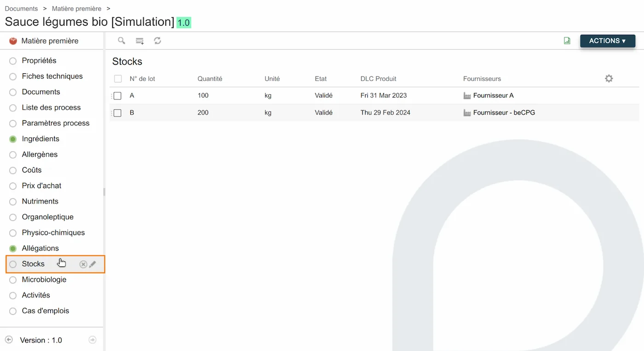
Task: Open the Microbiologie list
Action: (44, 280)
